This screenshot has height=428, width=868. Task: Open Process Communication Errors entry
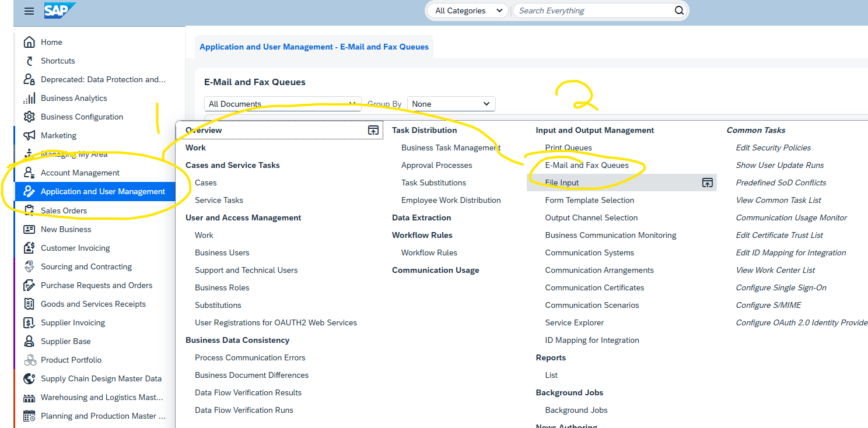click(x=250, y=357)
